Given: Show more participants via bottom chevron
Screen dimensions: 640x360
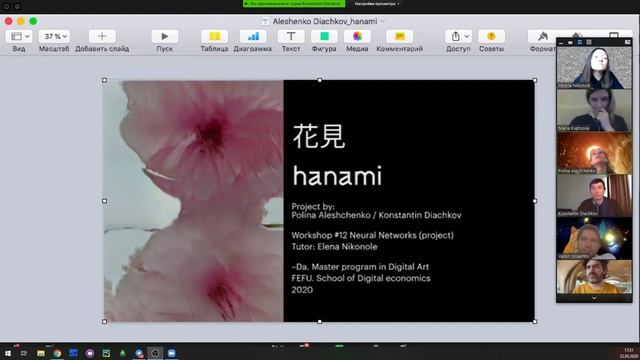Looking at the screenshot, I should click(x=594, y=298).
